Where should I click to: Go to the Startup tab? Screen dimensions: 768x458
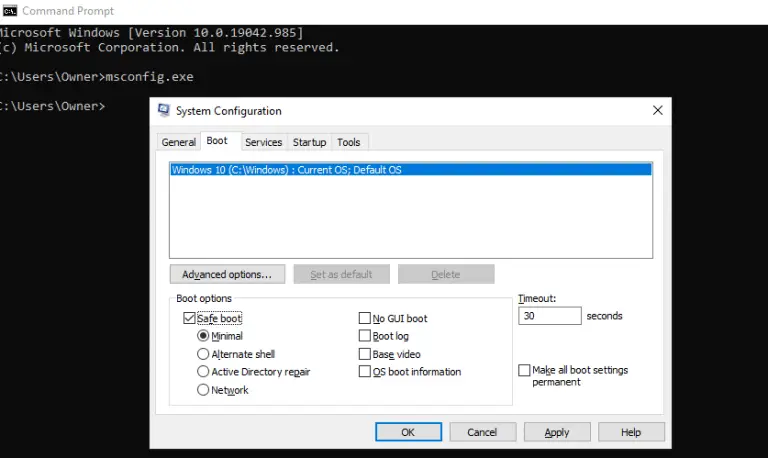click(309, 142)
